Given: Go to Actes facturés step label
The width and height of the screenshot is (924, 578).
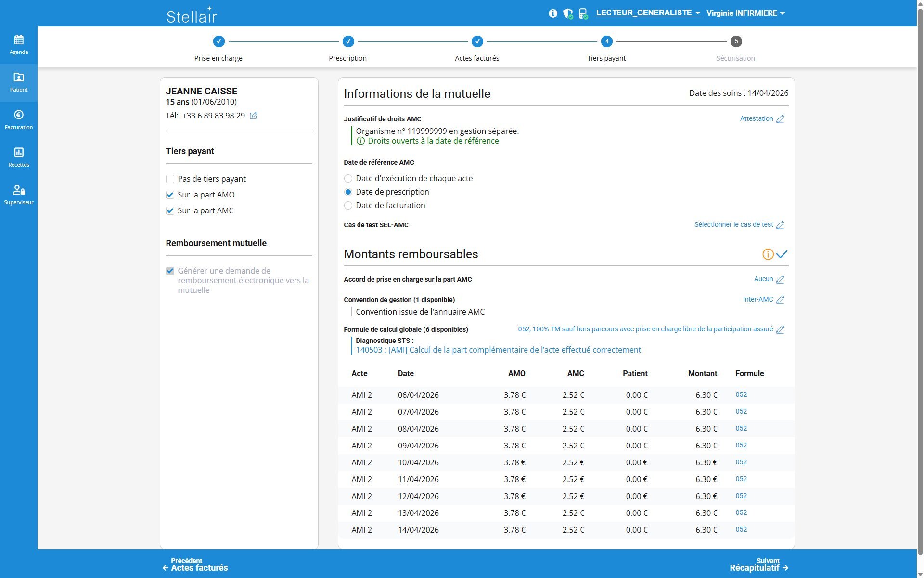Looking at the screenshot, I should click(477, 58).
